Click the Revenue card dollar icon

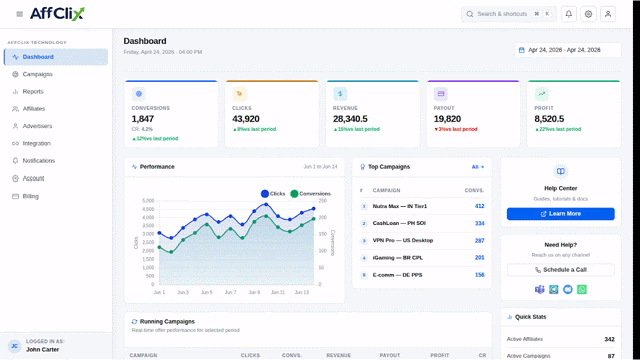click(340, 94)
